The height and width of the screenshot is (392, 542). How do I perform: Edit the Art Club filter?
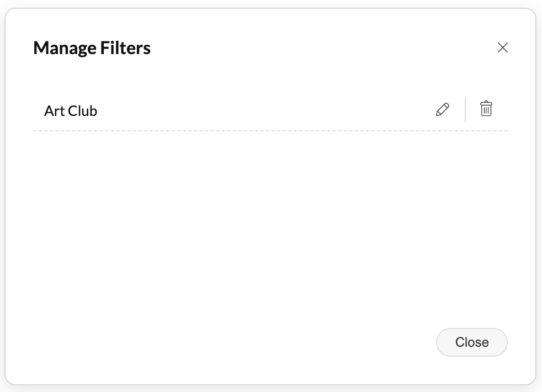442,109
